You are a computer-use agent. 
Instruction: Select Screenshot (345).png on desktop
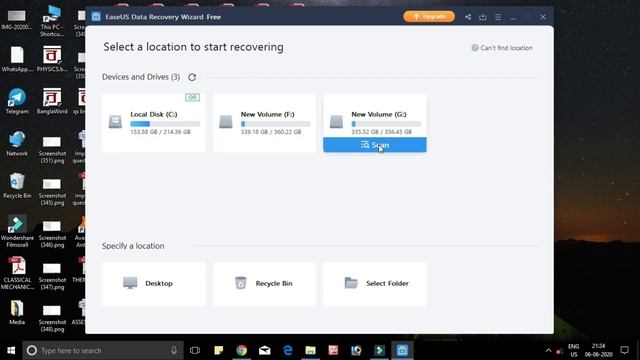pos(52,192)
